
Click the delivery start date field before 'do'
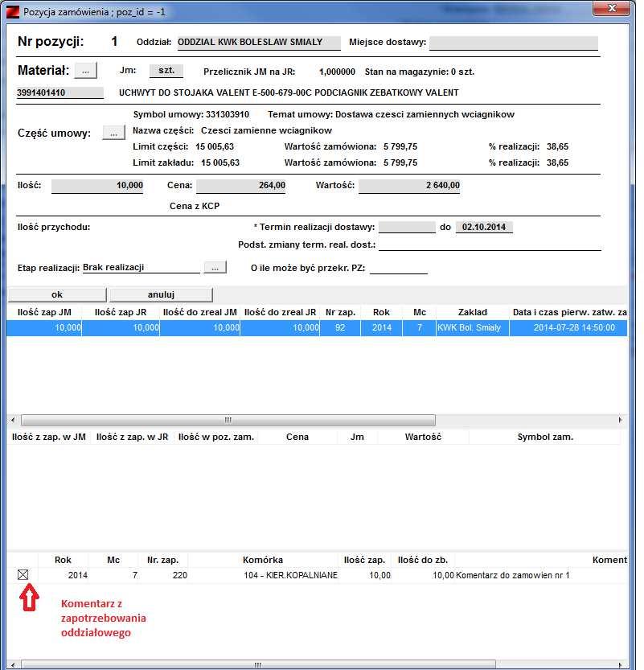point(407,227)
